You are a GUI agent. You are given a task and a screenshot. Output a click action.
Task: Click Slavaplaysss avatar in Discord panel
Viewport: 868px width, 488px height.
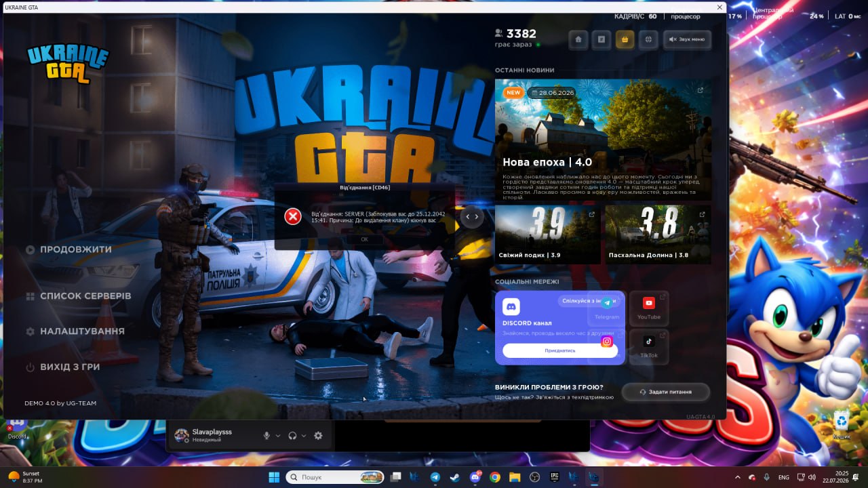pyautogui.click(x=181, y=435)
